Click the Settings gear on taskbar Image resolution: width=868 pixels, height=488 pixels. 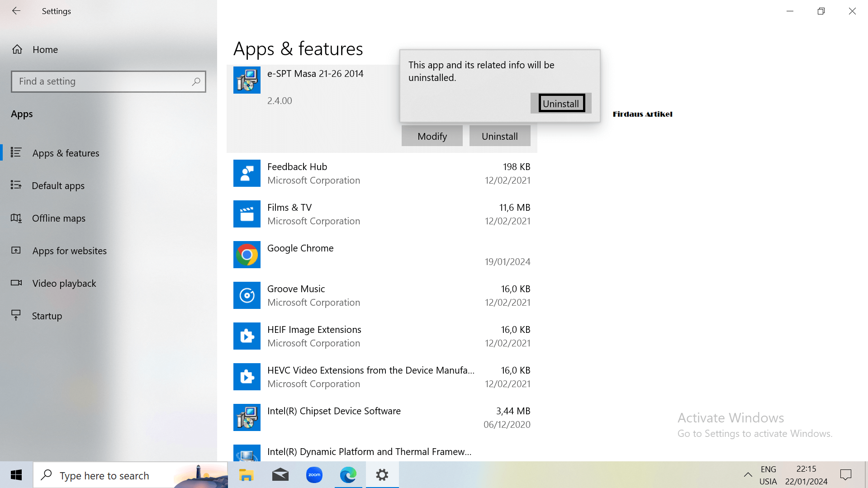pos(382,475)
